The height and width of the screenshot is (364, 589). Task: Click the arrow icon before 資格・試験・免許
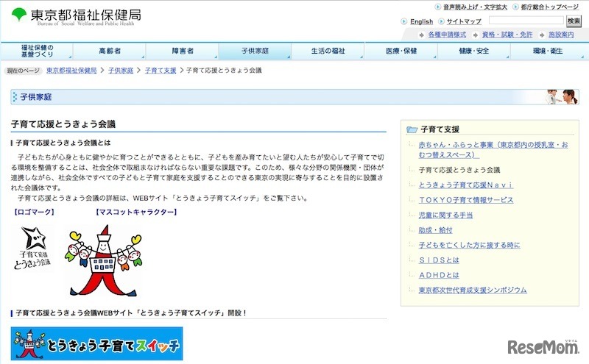[x=476, y=35]
